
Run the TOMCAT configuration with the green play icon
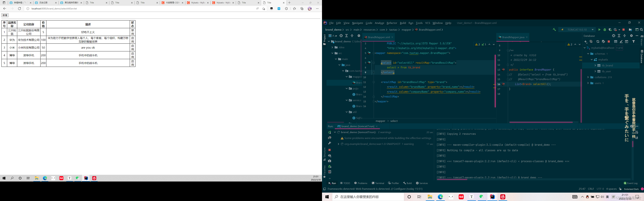tap(600, 30)
